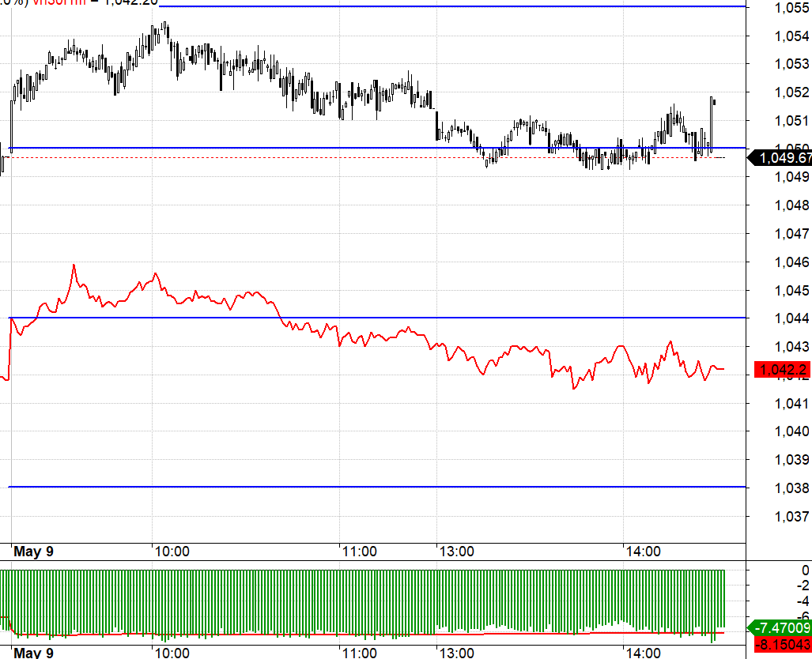Click the black 1,049.67 current price tag
This screenshot has height=659, width=812.
pyautogui.click(x=784, y=159)
